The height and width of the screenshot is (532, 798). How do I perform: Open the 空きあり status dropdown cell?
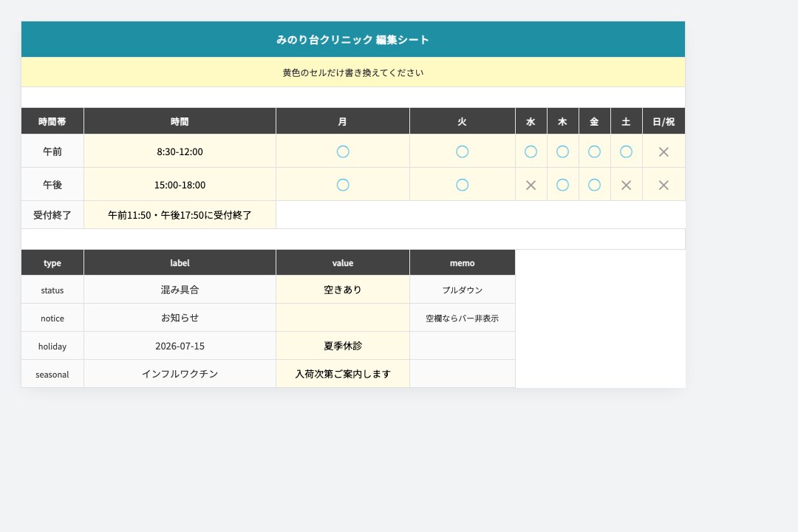343,290
